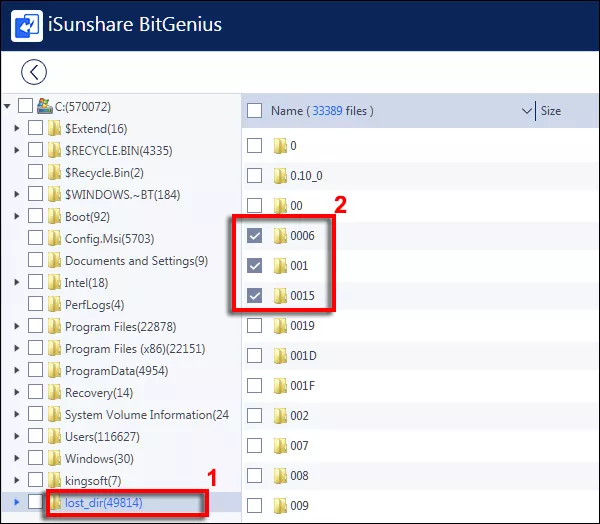Select System Volume Information in tree
The height and width of the screenshot is (524, 600).
(x=147, y=415)
